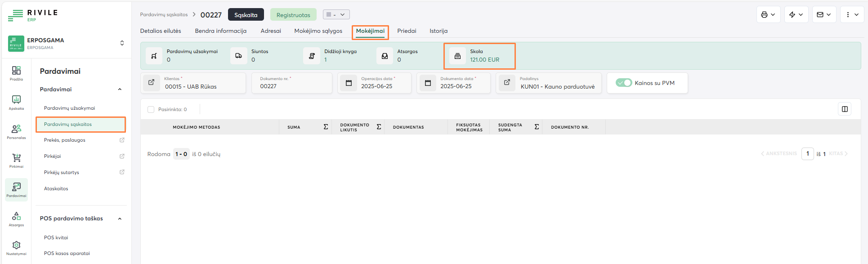Open Apskaita in the left sidebar
The height and width of the screenshot is (264, 868).
(x=16, y=102)
